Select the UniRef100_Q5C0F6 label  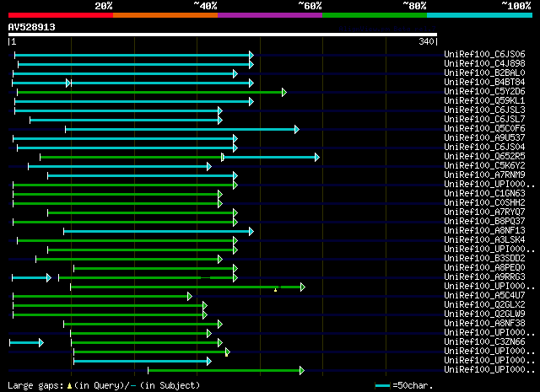tap(484, 129)
